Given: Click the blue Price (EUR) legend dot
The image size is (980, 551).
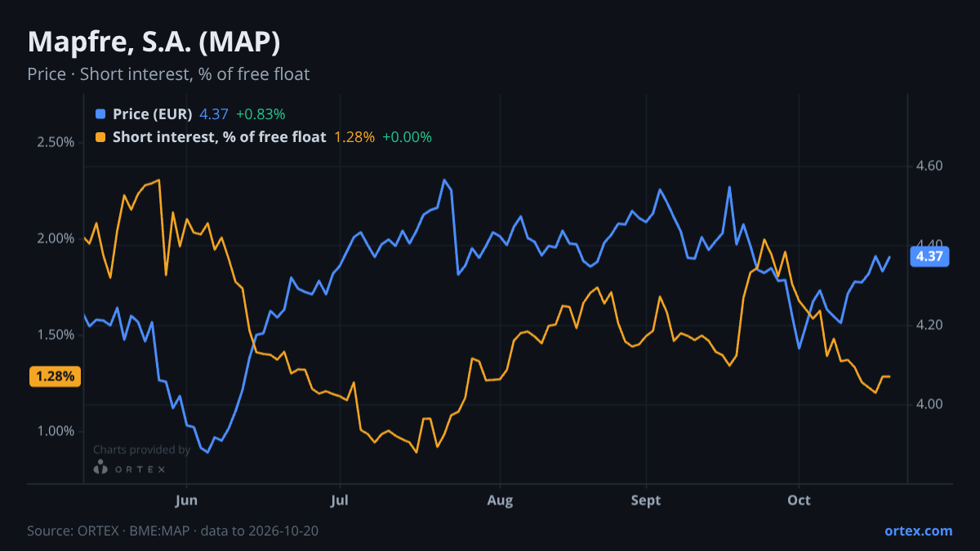Looking at the screenshot, I should point(100,114).
